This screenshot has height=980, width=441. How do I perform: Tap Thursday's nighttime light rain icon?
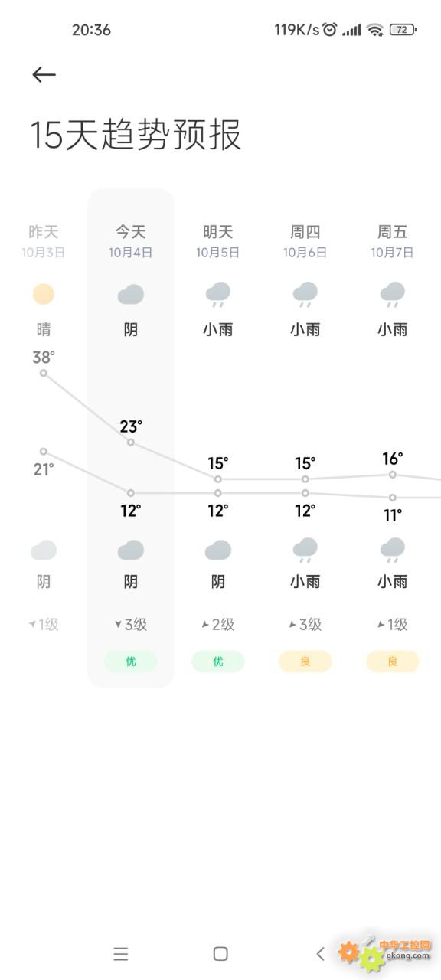coord(305,549)
